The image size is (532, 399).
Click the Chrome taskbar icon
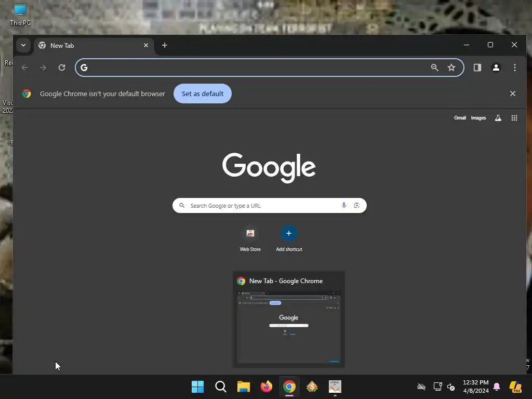(x=289, y=387)
